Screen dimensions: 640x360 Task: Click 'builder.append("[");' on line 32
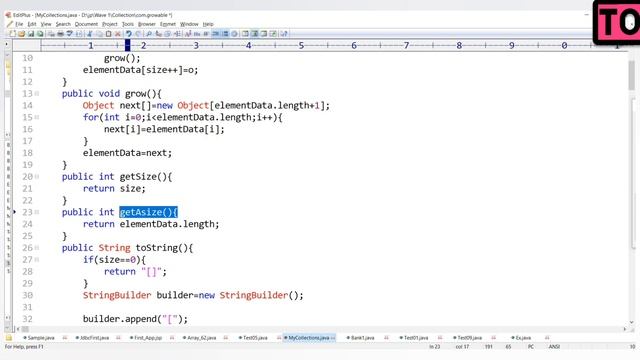(x=135, y=319)
